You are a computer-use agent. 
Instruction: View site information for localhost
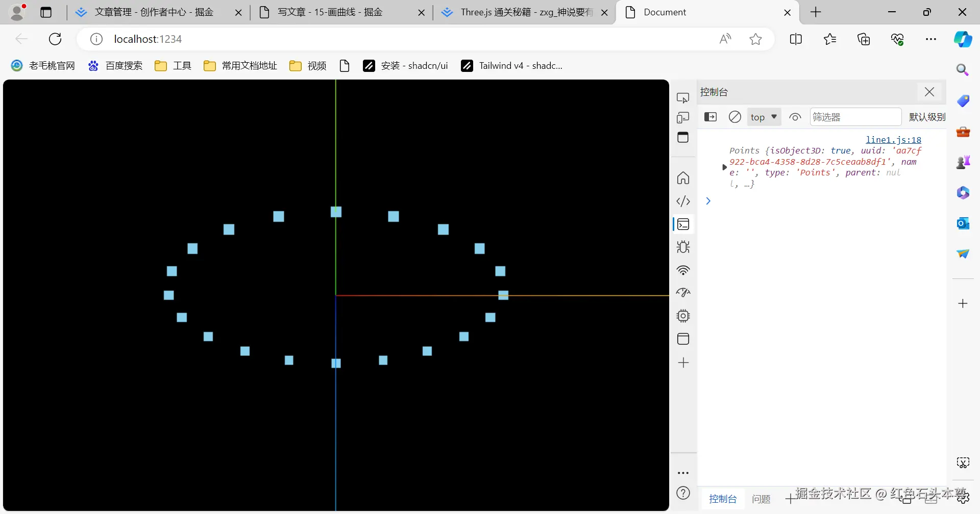96,39
